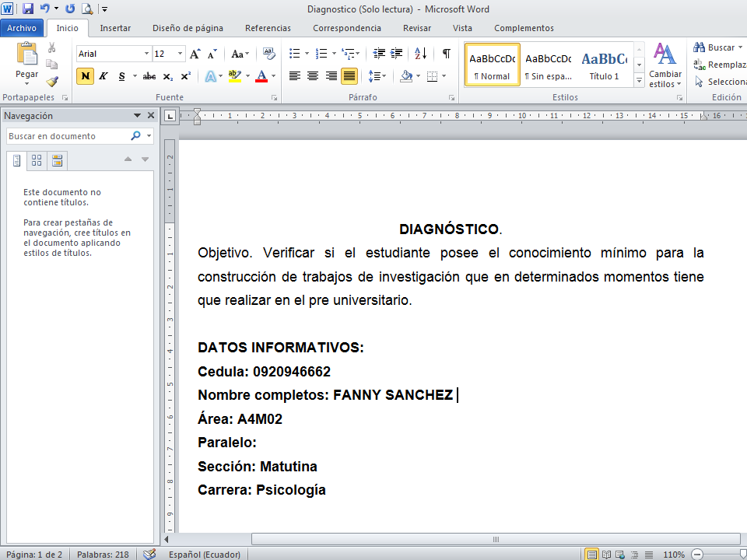Screen dimensions: 747x560
Task: Apply subscript formatting X₂
Action: pos(168,76)
